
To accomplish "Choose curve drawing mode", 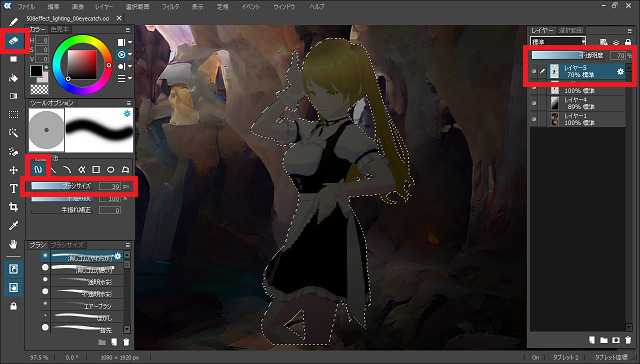I will click(x=67, y=169).
